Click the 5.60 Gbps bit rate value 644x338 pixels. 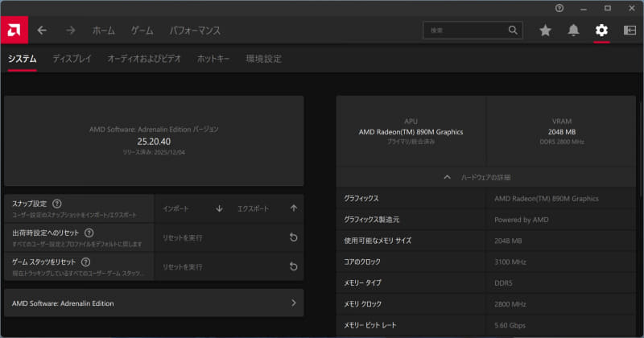pyautogui.click(x=510, y=325)
